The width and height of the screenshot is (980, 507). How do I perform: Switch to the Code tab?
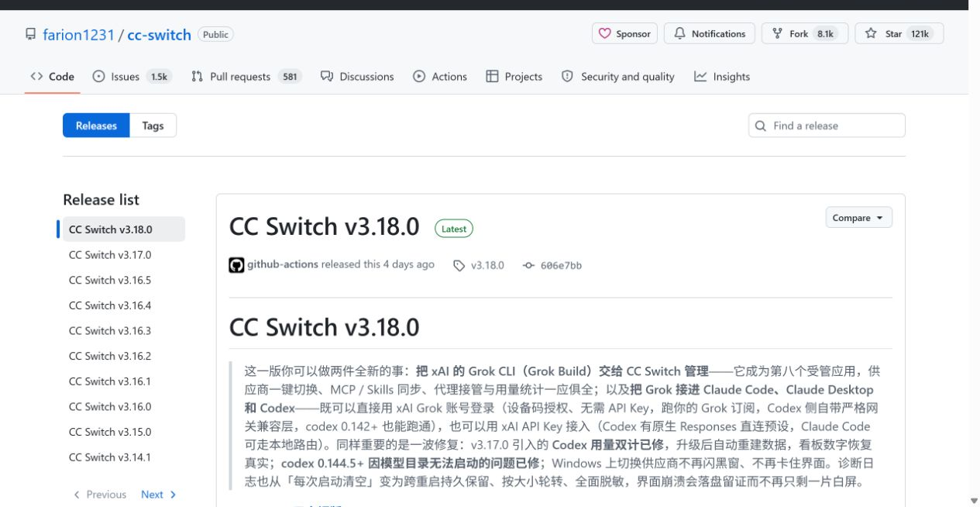click(53, 77)
